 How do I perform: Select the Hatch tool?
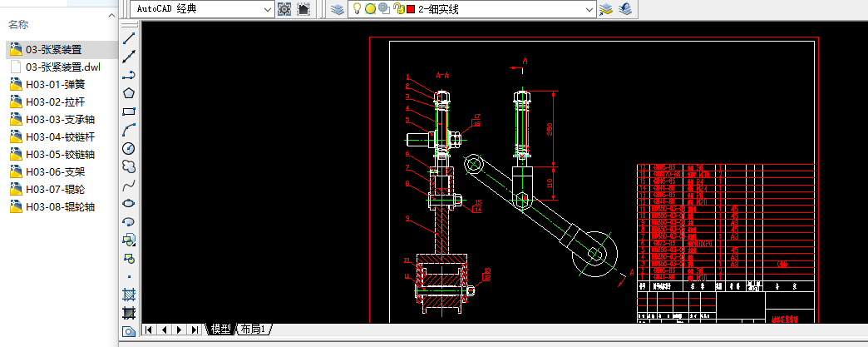click(x=128, y=295)
